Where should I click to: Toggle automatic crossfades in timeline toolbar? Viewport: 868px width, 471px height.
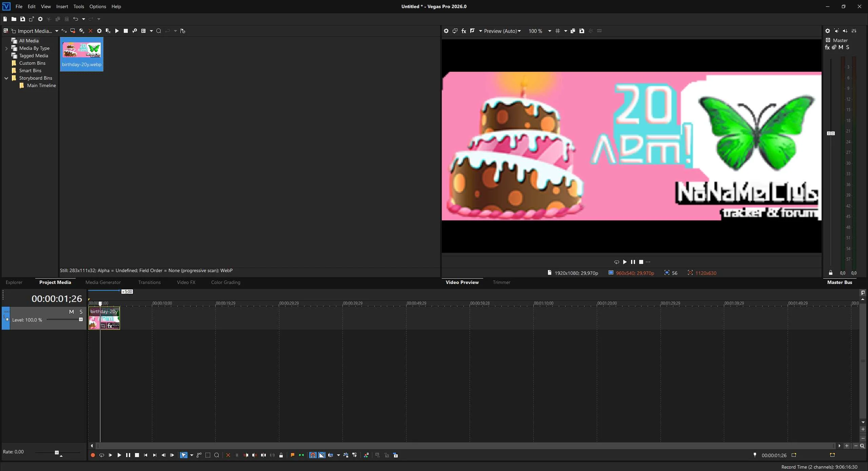[322, 455]
